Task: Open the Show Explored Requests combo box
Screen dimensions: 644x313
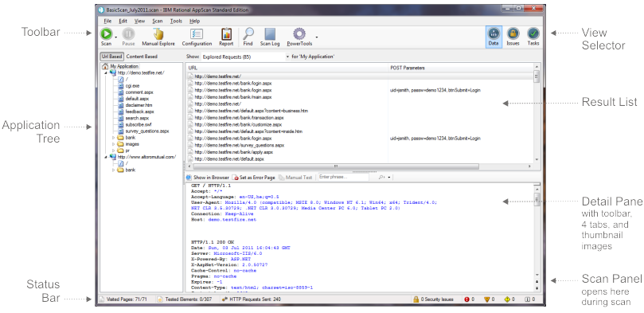Action: (x=245, y=57)
